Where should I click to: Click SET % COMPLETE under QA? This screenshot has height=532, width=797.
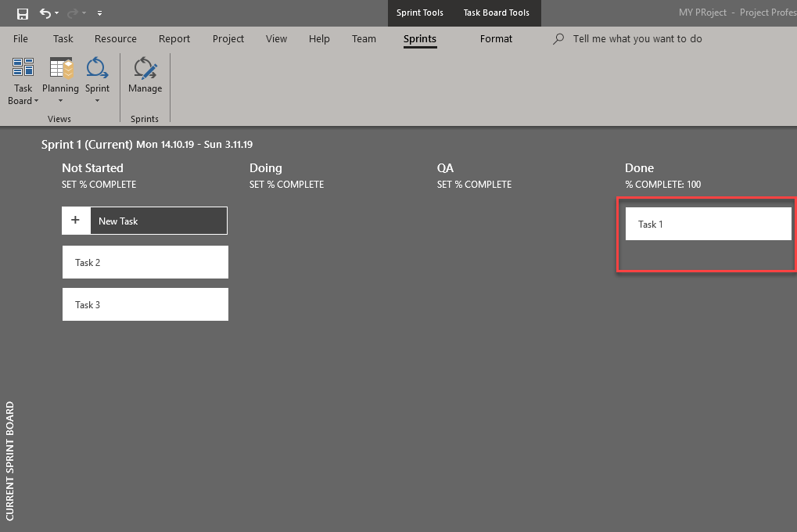coord(474,185)
